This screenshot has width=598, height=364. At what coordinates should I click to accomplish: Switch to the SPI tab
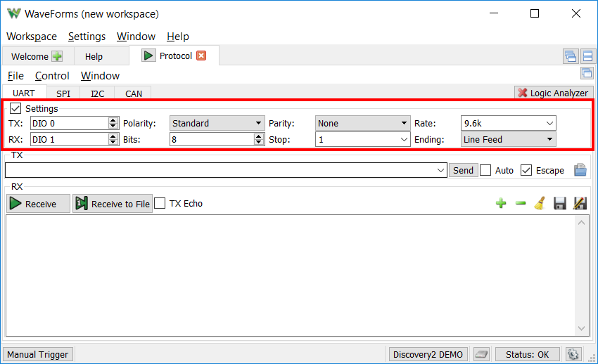click(x=63, y=93)
